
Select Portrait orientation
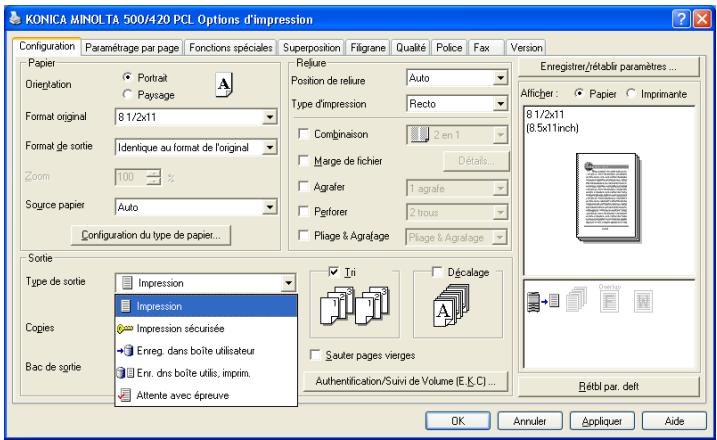tap(128, 77)
